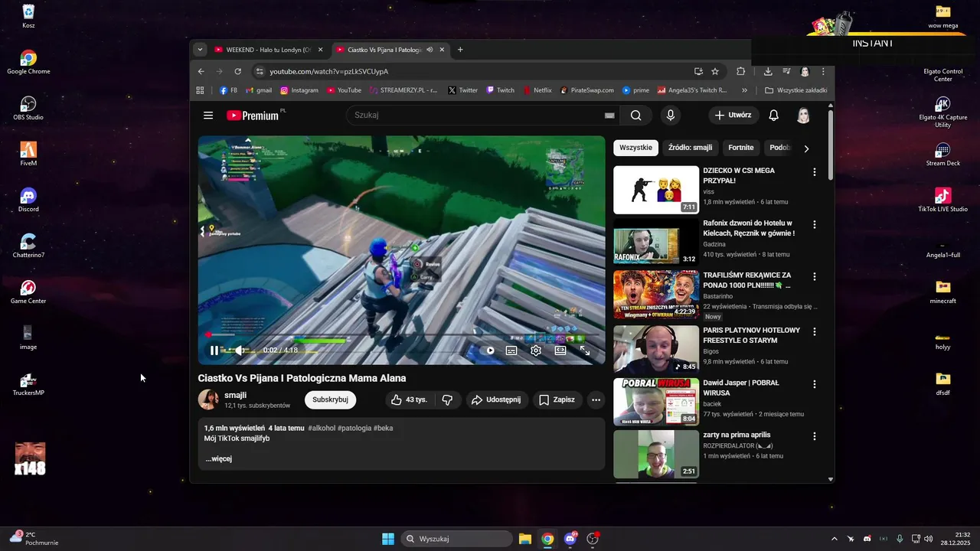Image resolution: width=980 pixels, height=551 pixels.
Task: Open the Chrome tab search dropdown
Action: 200,50
